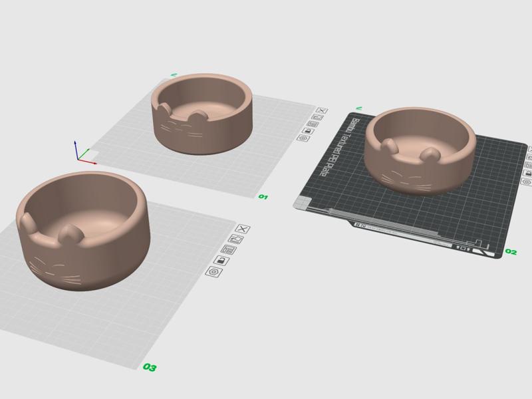The width and height of the screenshot is (532, 399).
Task: Open plate 02 settings hexagon icon
Action: tap(527, 182)
